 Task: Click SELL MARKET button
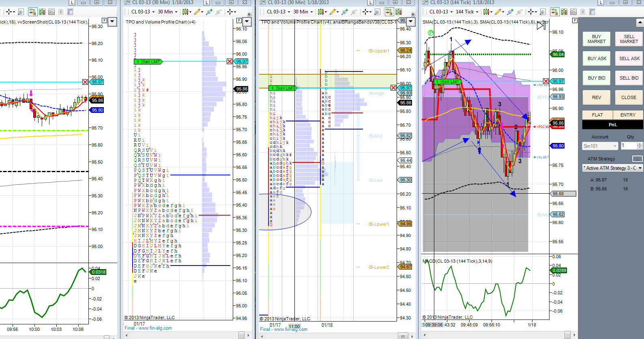point(629,39)
